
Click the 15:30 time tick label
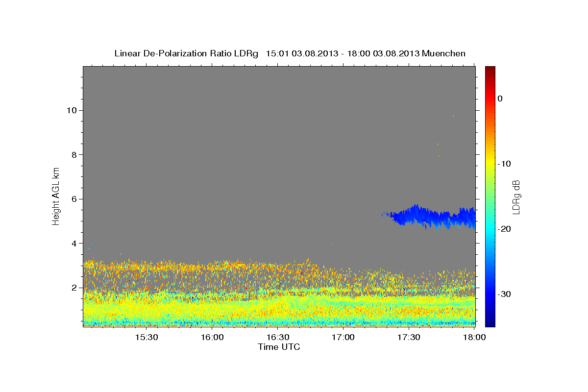click(146, 337)
